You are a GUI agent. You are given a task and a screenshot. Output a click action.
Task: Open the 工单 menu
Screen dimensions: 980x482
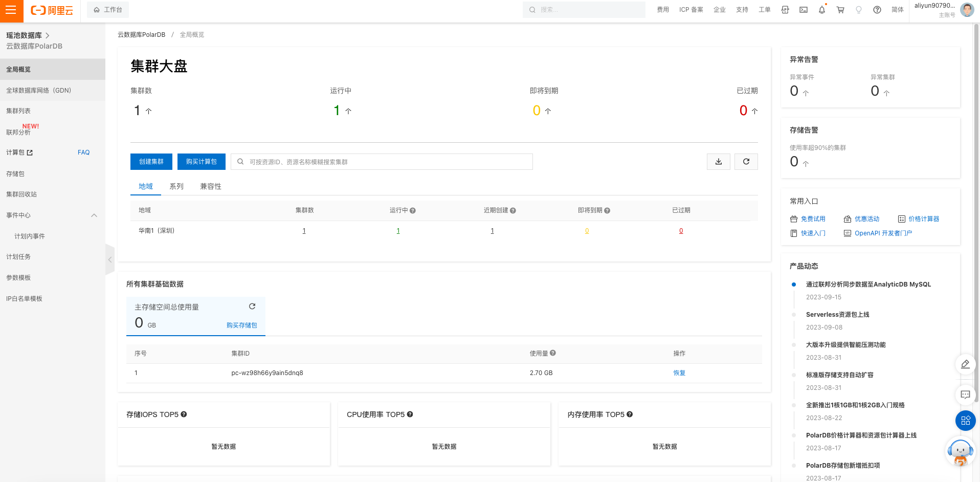click(765, 10)
